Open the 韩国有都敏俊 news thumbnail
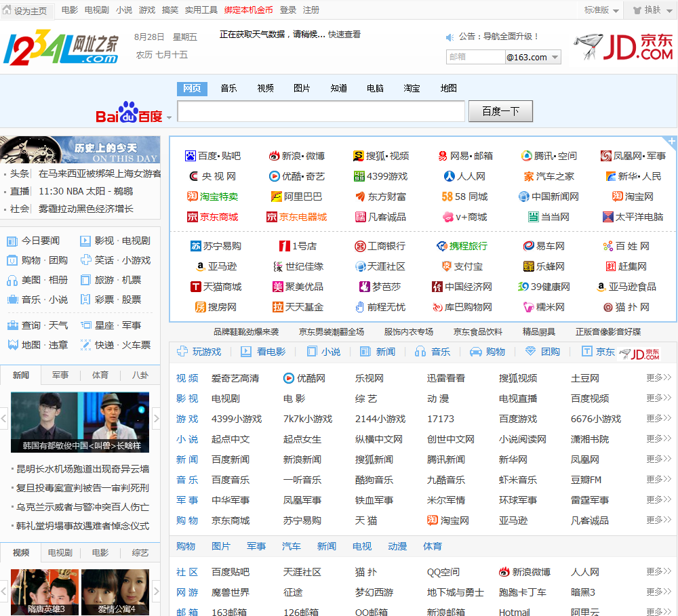 click(80, 422)
